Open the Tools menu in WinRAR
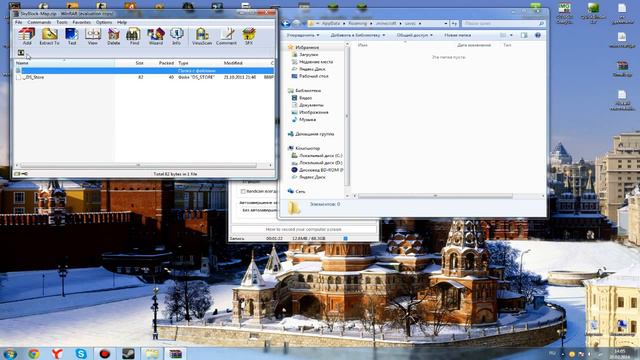The width and height of the screenshot is (640, 360). tap(62, 22)
